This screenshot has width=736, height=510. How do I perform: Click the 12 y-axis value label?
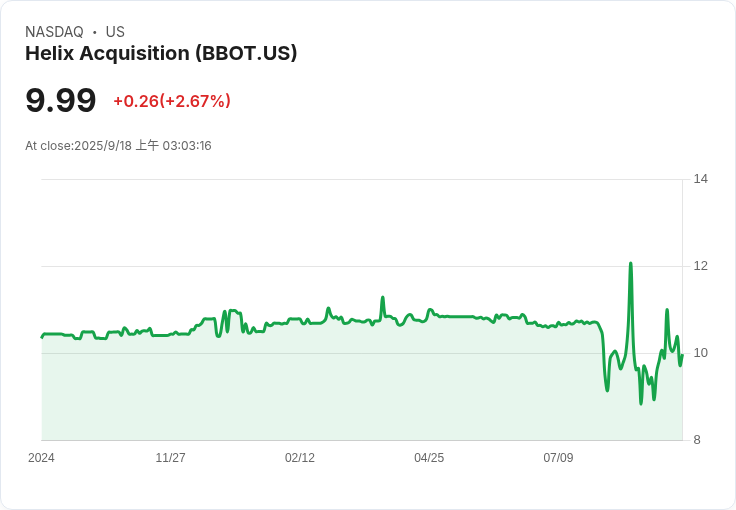click(x=701, y=266)
